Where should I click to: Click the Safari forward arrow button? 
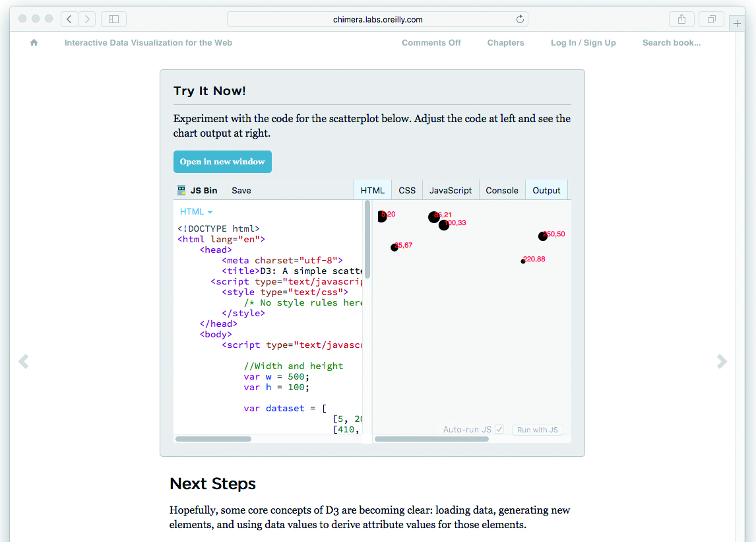(x=87, y=19)
